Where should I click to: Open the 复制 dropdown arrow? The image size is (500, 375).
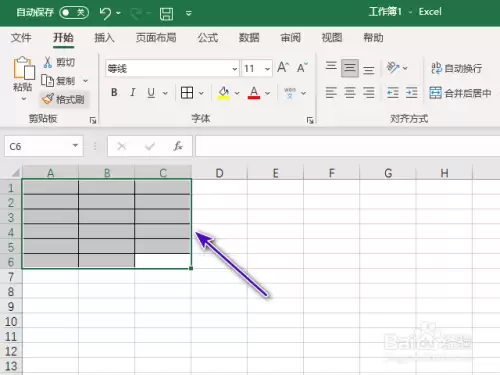(x=85, y=81)
